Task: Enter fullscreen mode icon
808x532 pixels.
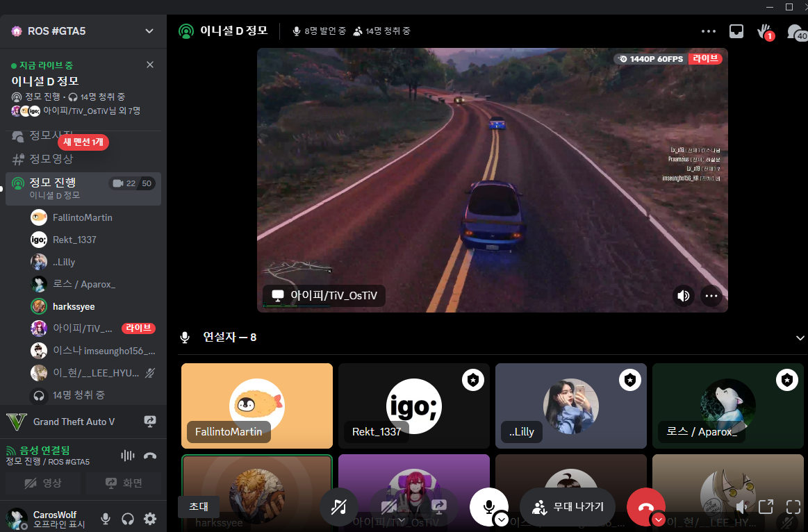Action: pos(793,507)
